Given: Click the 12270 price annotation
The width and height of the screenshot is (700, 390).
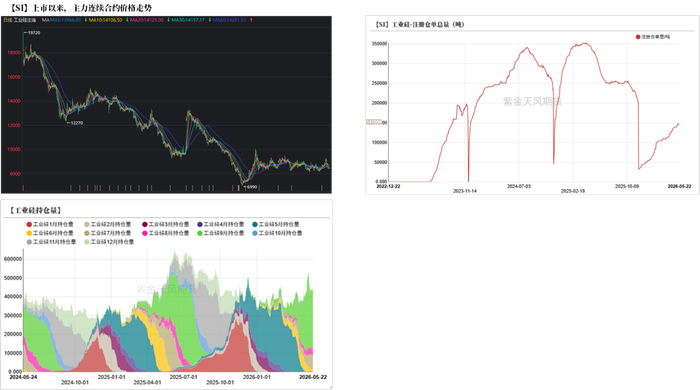Looking at the screenshot, I should pos(76,123).
